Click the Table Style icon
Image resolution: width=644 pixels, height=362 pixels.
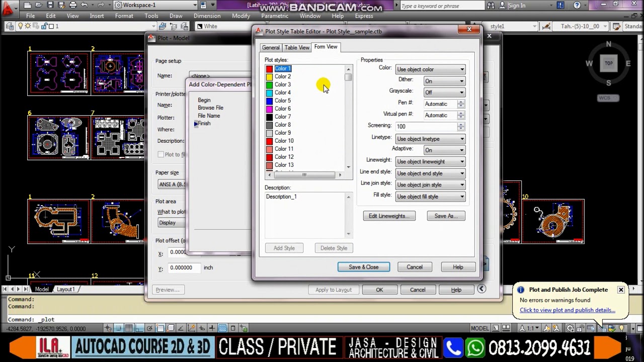click(617, 26)
